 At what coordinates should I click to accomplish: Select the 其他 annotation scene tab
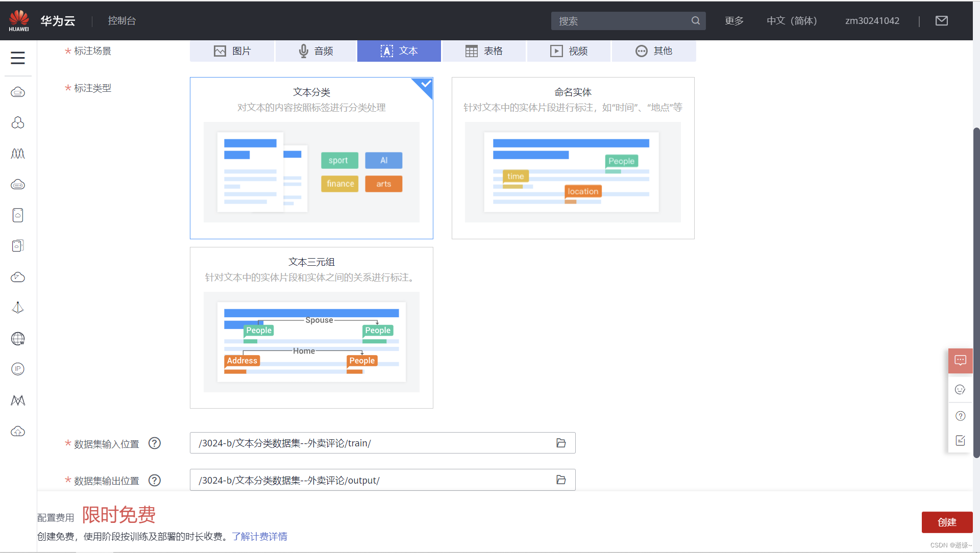click(x=654, y=51)
